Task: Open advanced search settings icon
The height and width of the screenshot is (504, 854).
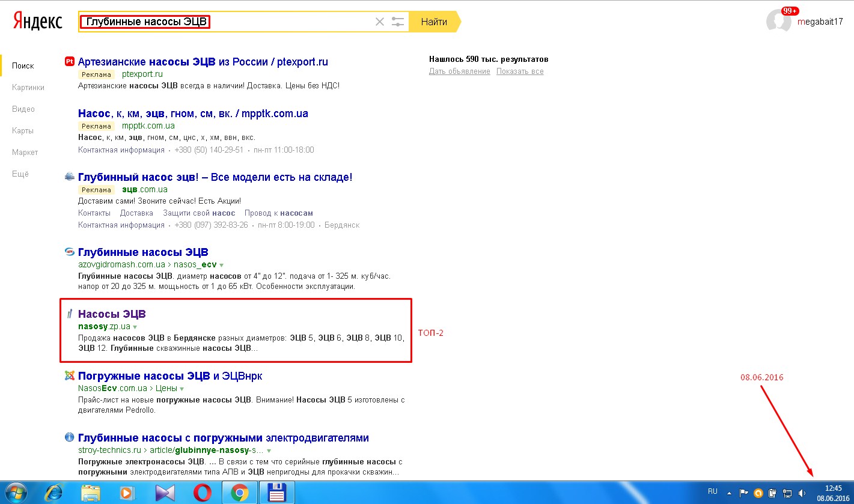Action: point(398,22)
